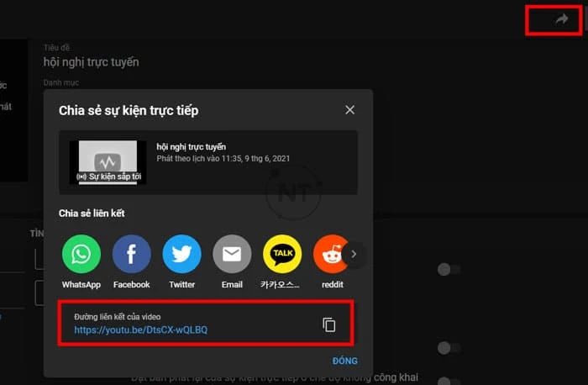Share the link via Twitter icon

click(182, 254)
